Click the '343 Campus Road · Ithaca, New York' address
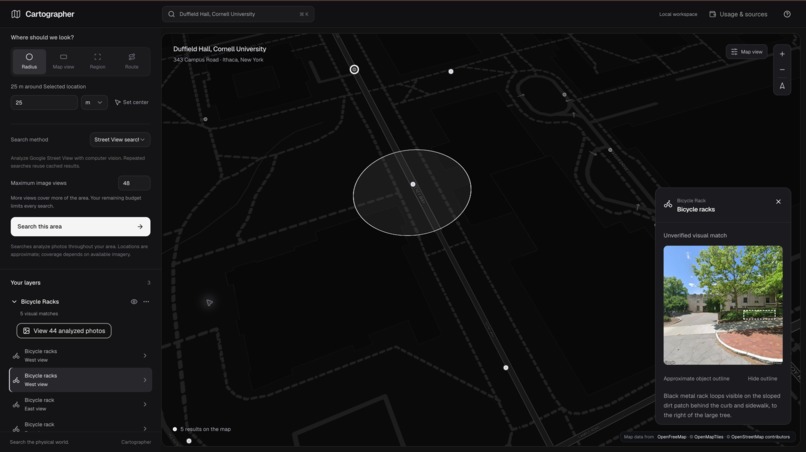This screenshot has height=452, width=806. (218, 60)
